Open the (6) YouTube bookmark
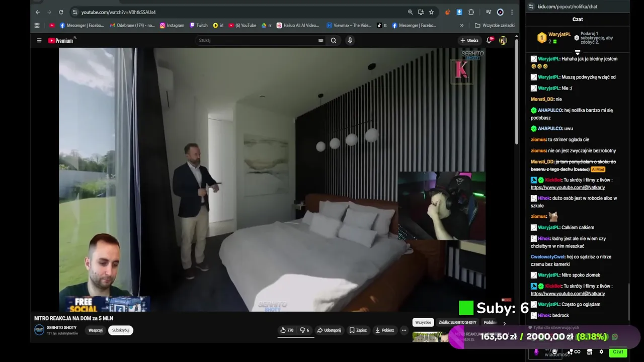This screenshot has width=644, height=362. (x=243, y=25)
